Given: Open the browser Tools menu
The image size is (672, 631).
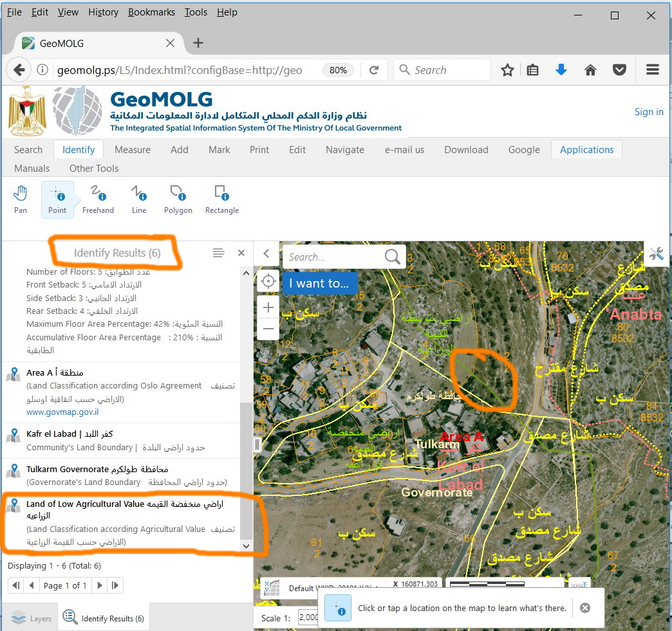Looking at the screenshot, I should pos(196,12).
